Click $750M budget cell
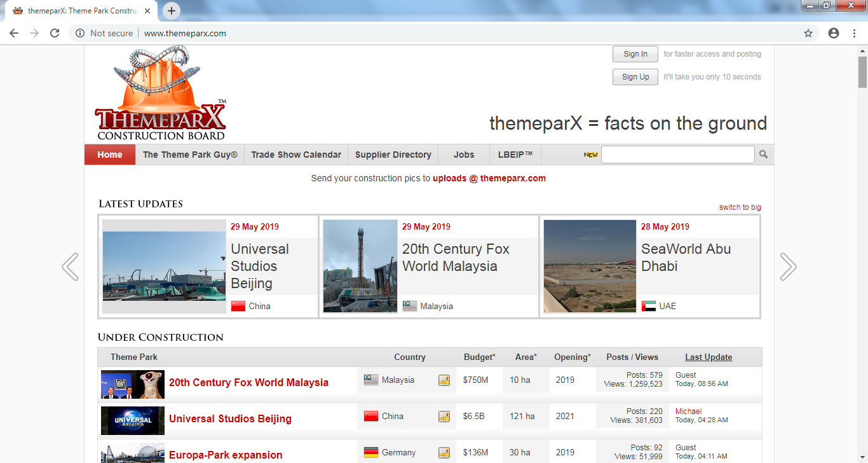868x463 pixels. click(x=476, y=380)
